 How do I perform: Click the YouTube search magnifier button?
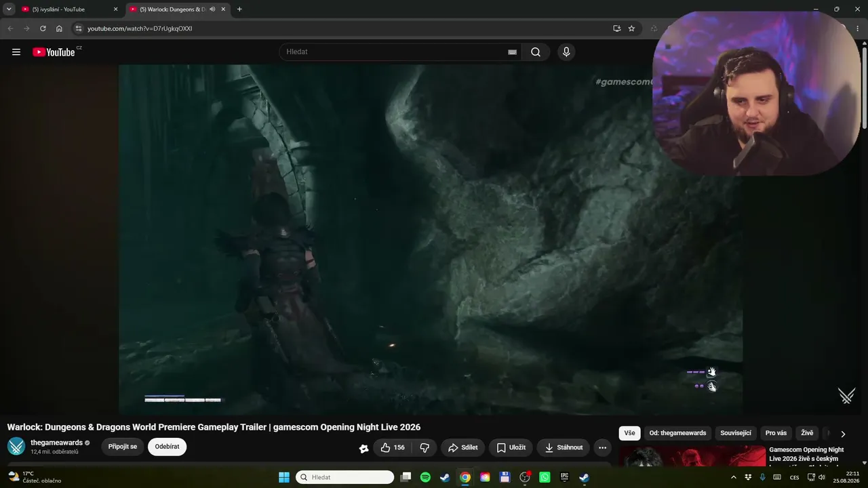tap(536, 52)
